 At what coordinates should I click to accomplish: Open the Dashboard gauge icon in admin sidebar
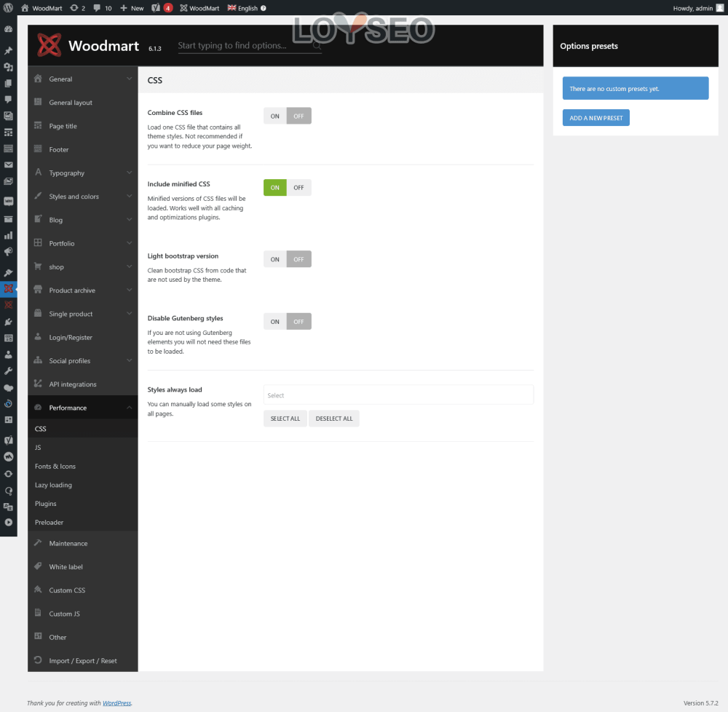click(8, 29)
